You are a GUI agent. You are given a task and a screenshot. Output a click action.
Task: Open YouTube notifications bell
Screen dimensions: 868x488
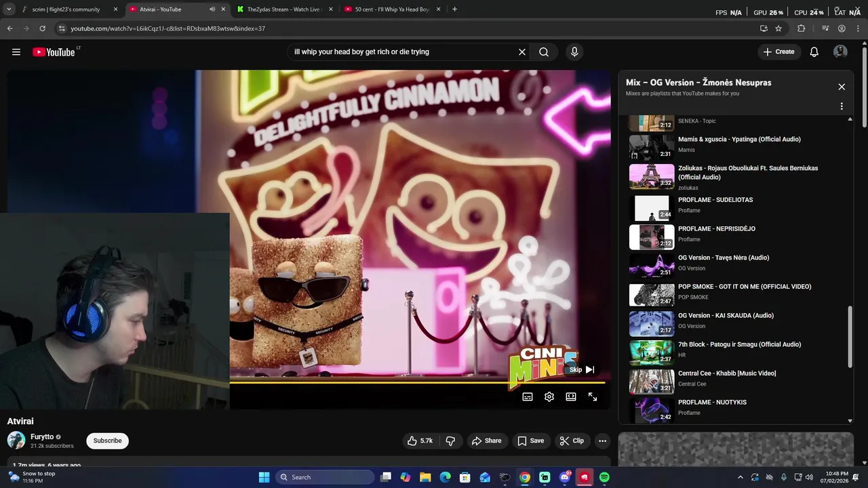[814, 52]
